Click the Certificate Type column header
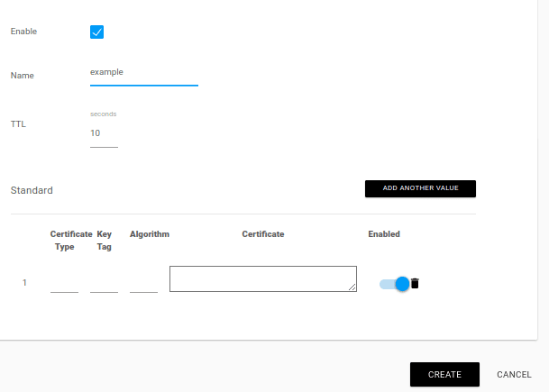This screenshot has height=392, width=549. tap(71, 241)
